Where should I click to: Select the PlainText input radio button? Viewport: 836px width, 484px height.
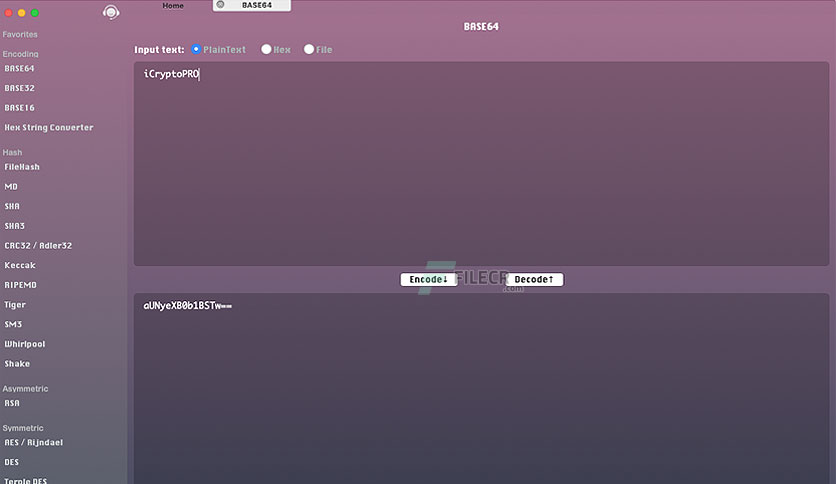click(196, 49)
